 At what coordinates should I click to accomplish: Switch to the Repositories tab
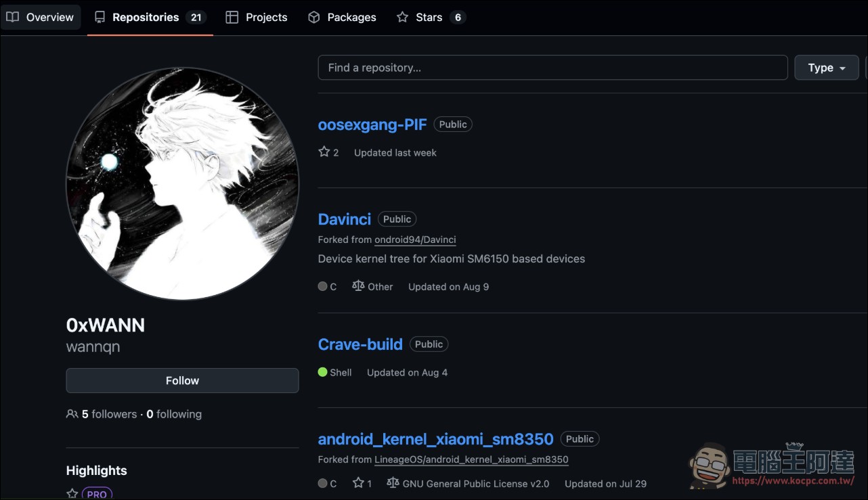coord(150,18)
